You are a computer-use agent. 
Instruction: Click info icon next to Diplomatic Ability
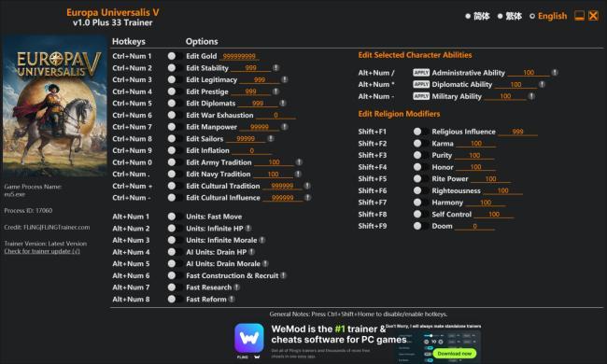[x=542, y=84]
